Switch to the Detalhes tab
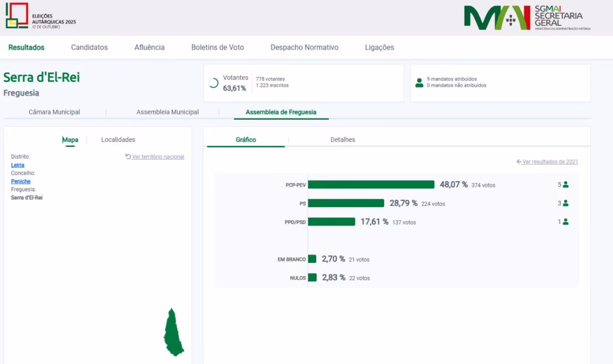 click(x=342, y=139)
